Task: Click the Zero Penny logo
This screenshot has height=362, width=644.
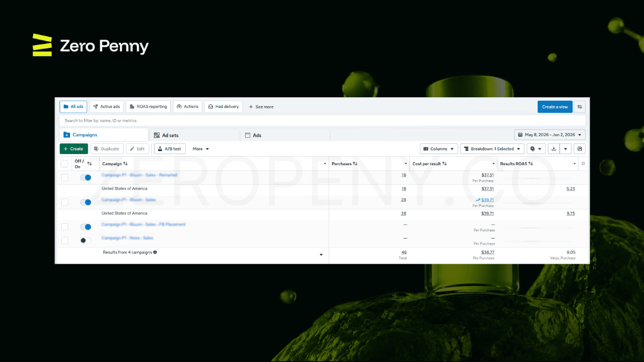Action: 90,45
